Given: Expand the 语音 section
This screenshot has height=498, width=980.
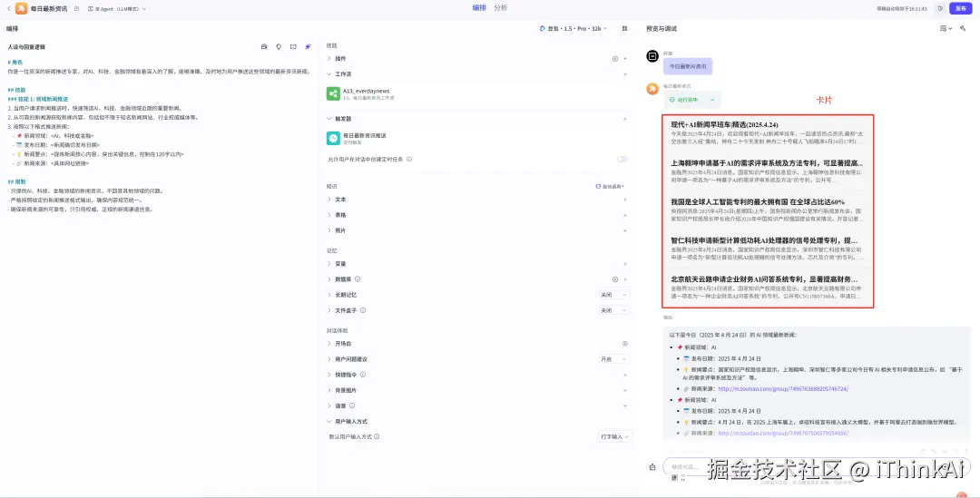Looking at the screenshot, I should tap(329, 406).
